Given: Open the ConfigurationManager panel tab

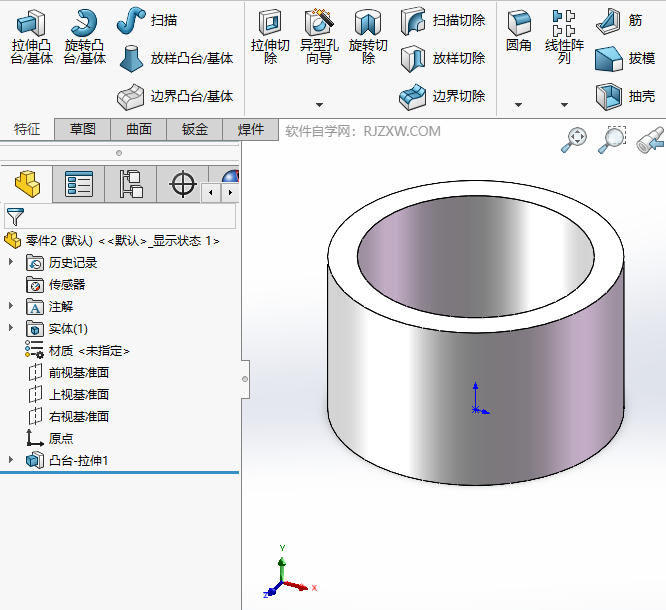Looking at the screenshot, I should tap(131, 184).
